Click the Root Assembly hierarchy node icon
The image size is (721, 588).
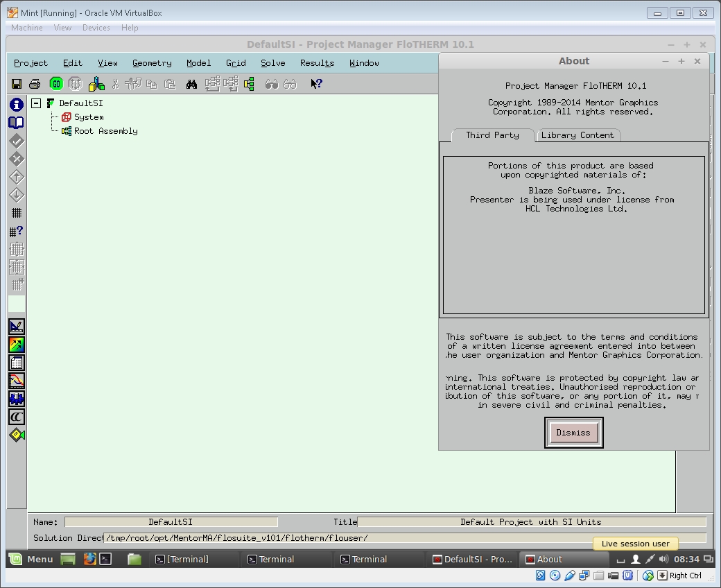[x=67, y=131]
